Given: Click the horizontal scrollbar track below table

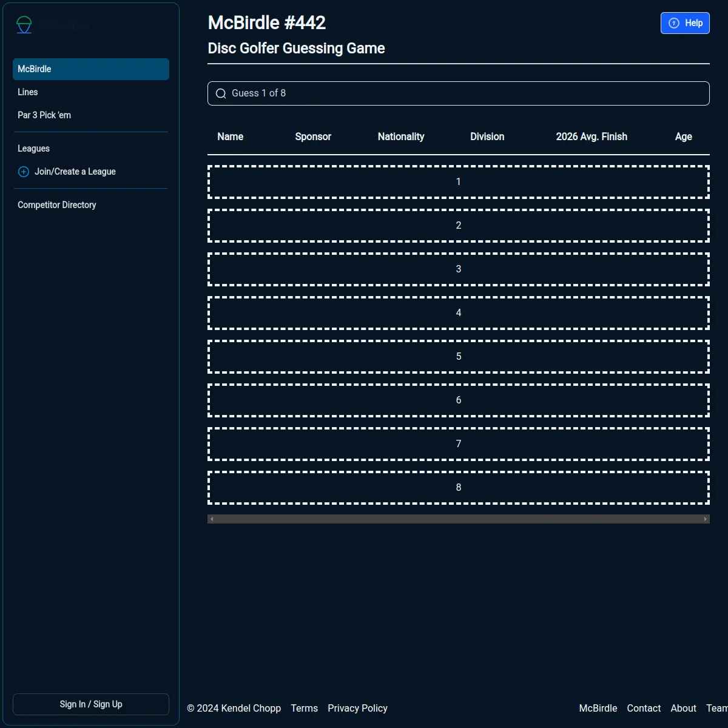Looking at the screenshot, I should pos(459,519).
